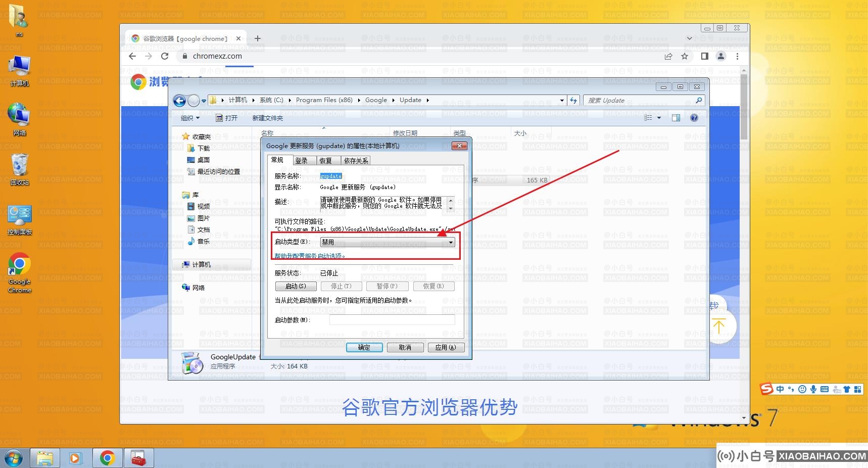The height and width of the screenshot is (468, 868).
Task: Click the chromexz.com address bar
Action: pos(419,56)
